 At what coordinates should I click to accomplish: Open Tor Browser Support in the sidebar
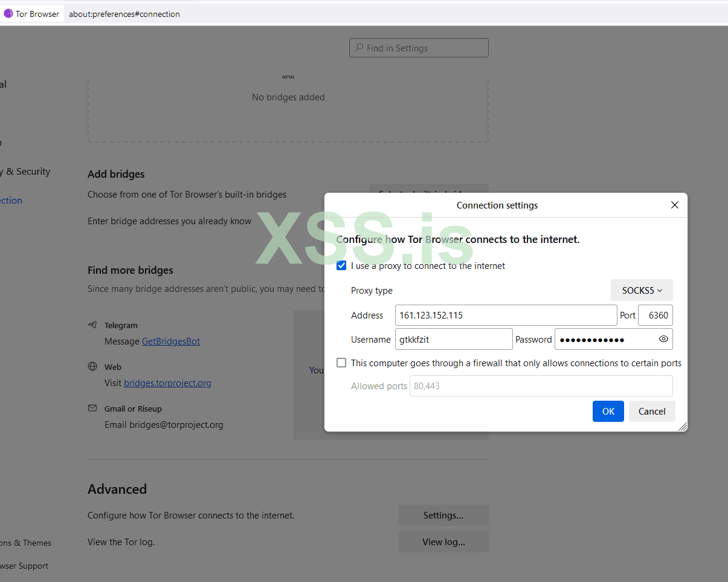click(x=24, y=566)
